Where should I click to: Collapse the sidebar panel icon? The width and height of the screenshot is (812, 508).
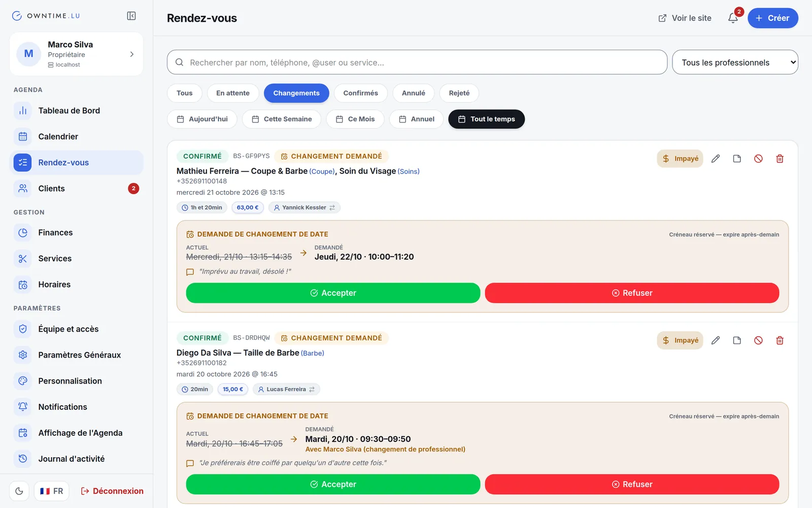click(x=131, y=16)
